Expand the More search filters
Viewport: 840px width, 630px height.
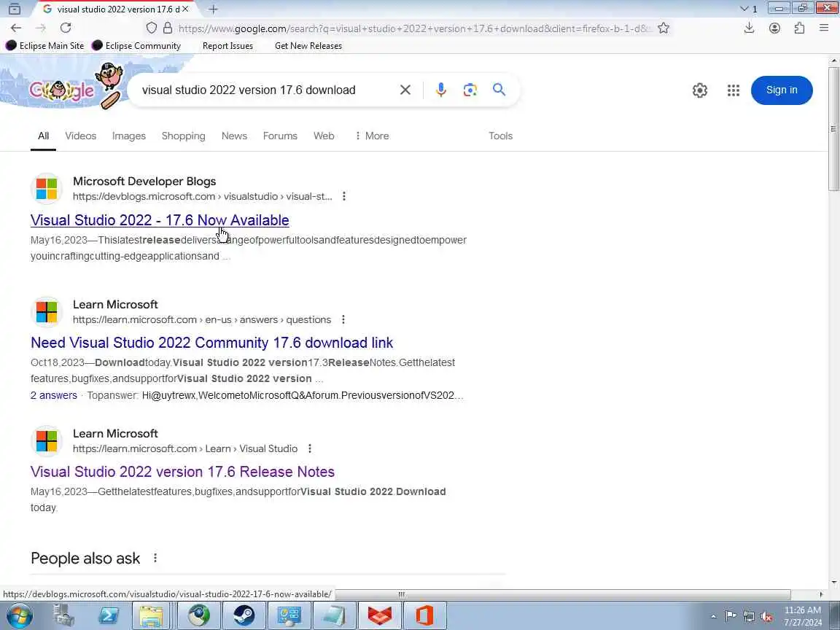(x=372, y=136)
